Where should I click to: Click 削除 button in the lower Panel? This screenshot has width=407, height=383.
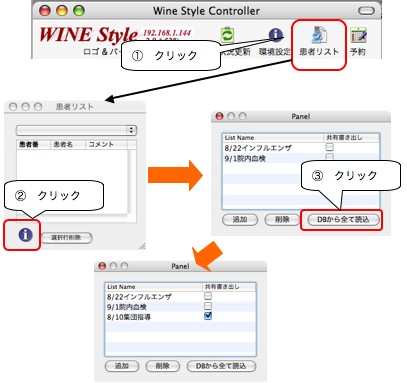pyautogui.click(x=163, y=366)
